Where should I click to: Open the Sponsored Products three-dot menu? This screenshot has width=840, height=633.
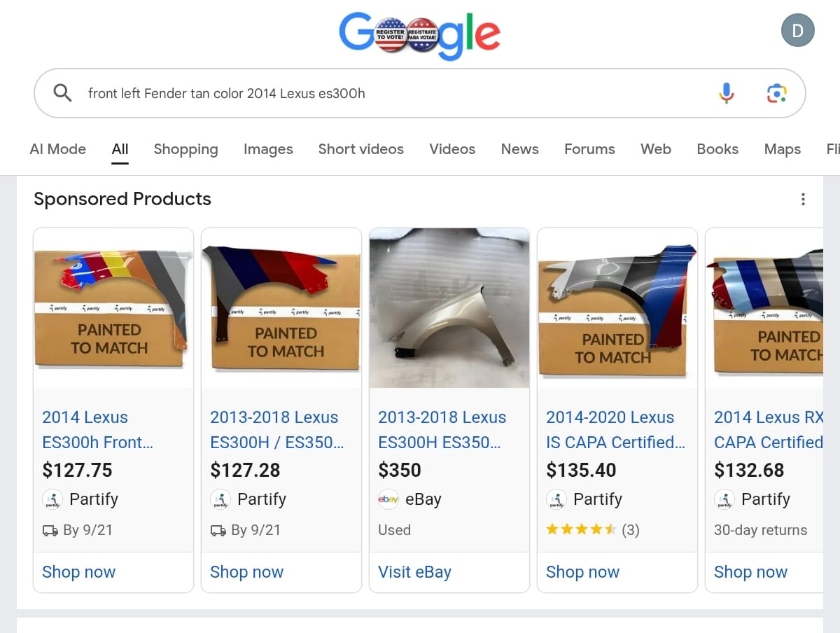[x=803, y=200]
